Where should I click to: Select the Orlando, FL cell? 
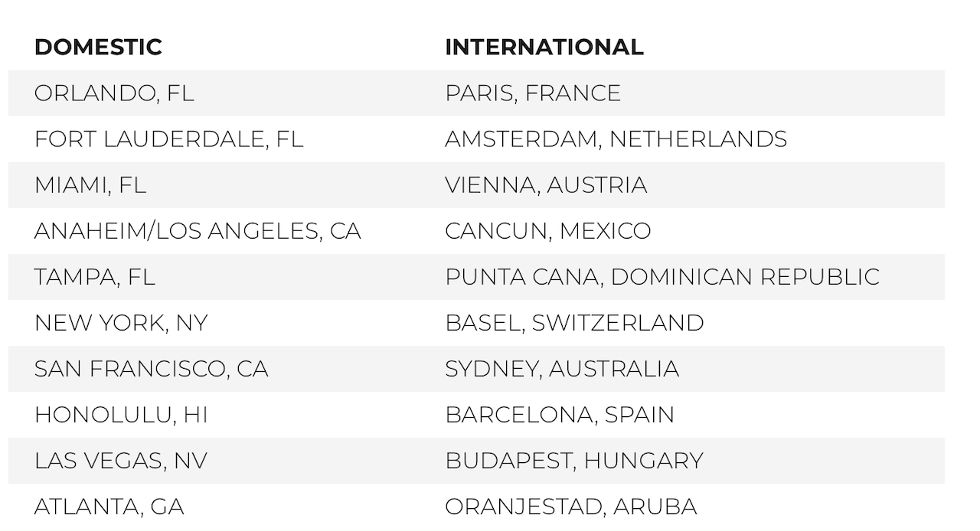point(114,93)
